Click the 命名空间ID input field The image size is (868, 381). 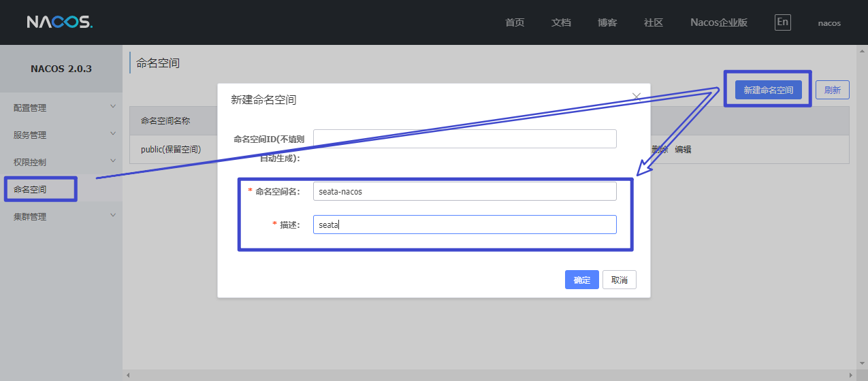(x=464, y=139)
